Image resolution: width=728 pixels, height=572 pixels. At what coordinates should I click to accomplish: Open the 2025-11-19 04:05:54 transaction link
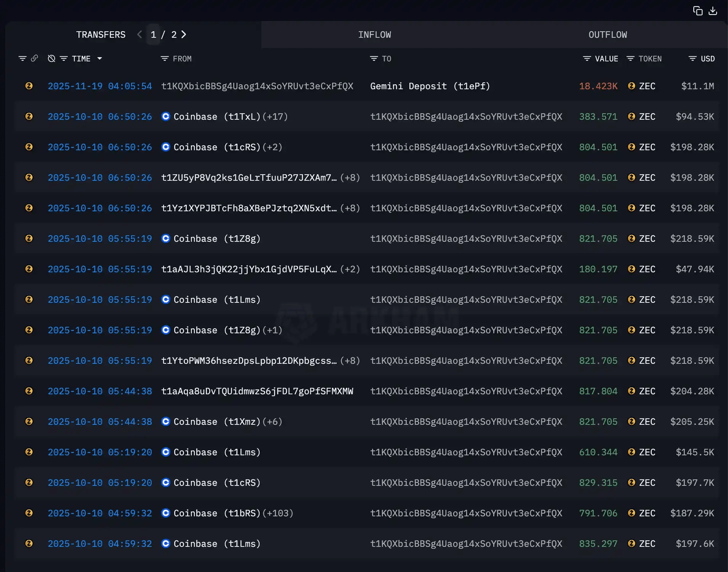99,86
